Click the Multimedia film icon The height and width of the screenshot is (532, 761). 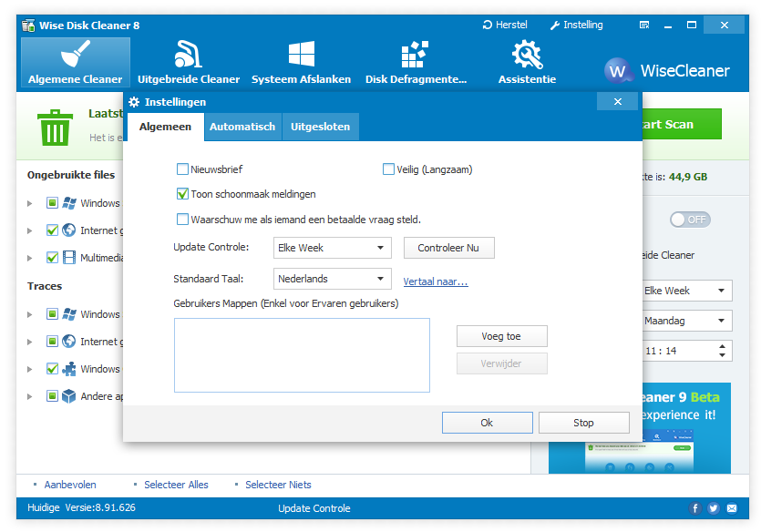[69, 258]
